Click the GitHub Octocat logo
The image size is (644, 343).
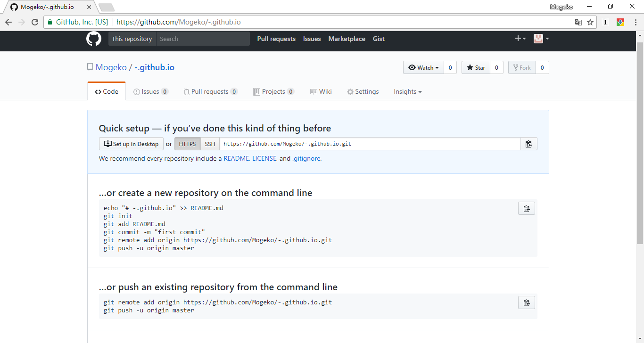[x=93, y=39]
